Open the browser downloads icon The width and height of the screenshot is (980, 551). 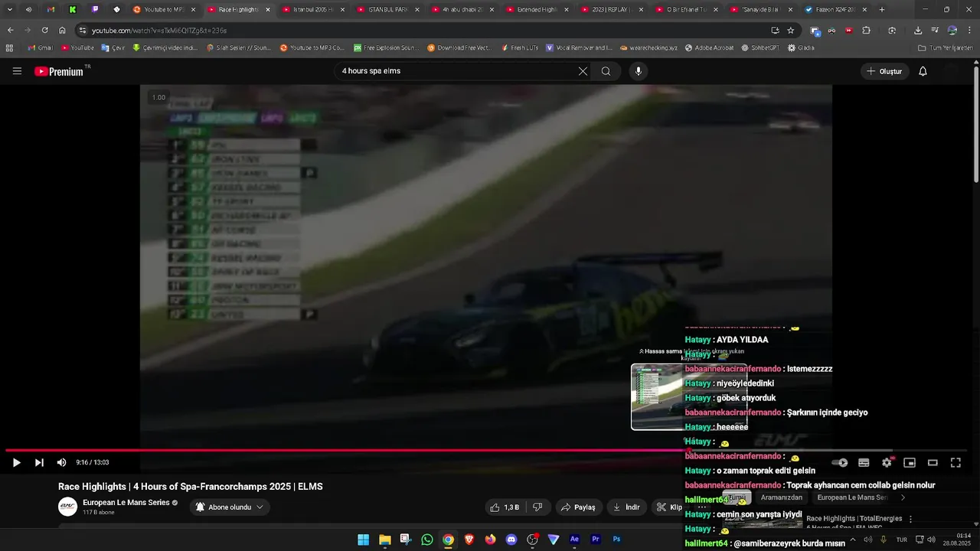(918, 30)
